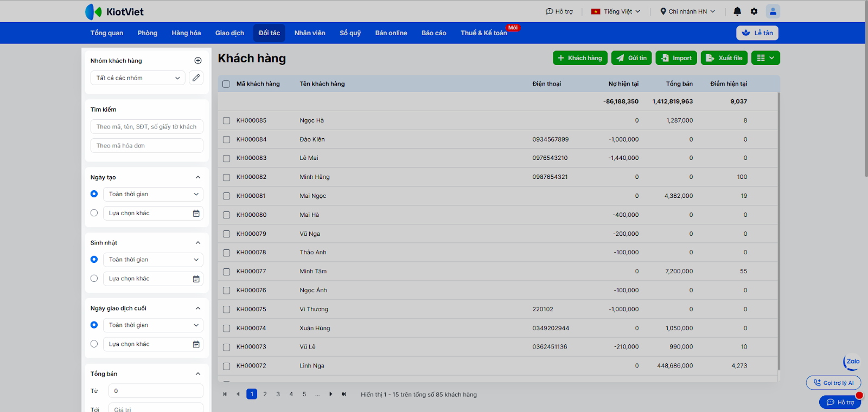Go to page 2
868x412 pixels.
[x=265, y=394]
